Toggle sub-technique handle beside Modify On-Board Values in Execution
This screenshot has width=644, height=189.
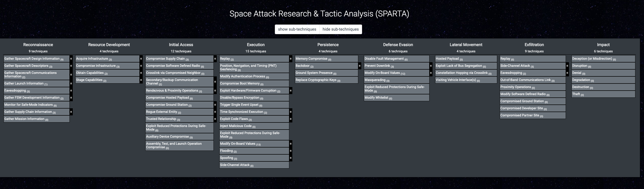pos(291,144)
